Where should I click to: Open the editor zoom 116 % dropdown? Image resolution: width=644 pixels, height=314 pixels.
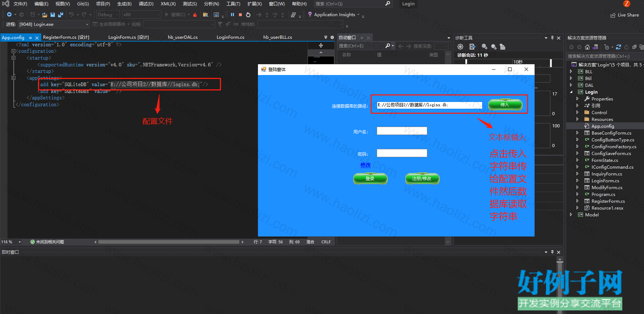pyautogui.click(x=20, y=242)
